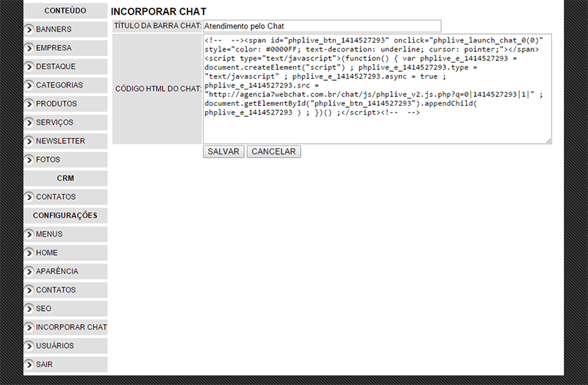The height and width of the screenshot is (385, 588).
Task: Open the EMPRESA section
Action: point(65,48)
